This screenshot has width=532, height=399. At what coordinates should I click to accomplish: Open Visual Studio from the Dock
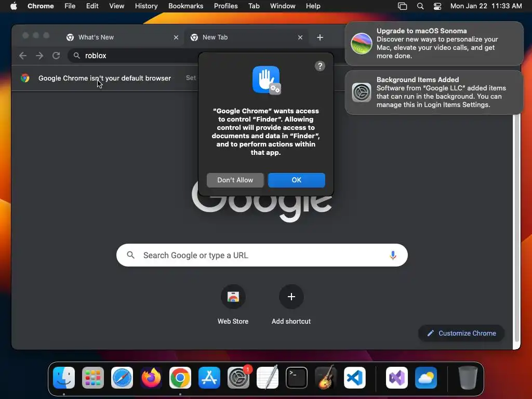coord(396,378)
